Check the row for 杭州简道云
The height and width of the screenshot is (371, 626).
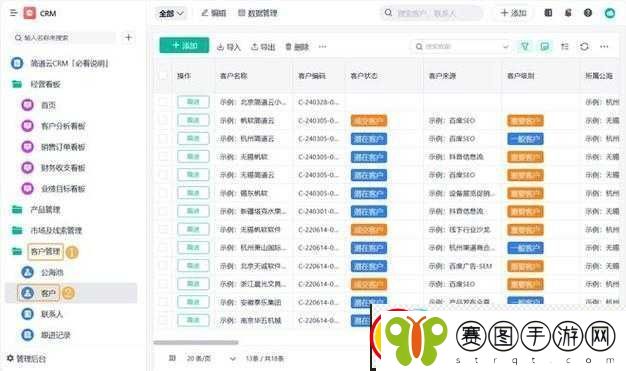tap(163, 139)
